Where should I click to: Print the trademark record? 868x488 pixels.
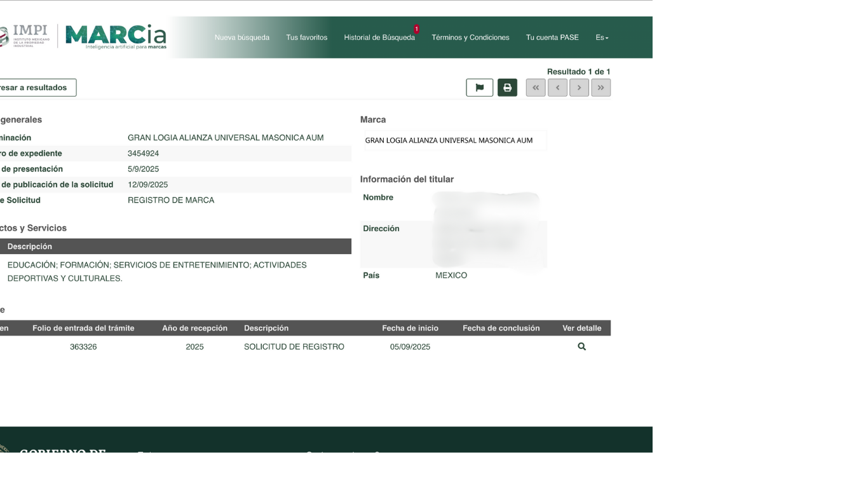507,88
